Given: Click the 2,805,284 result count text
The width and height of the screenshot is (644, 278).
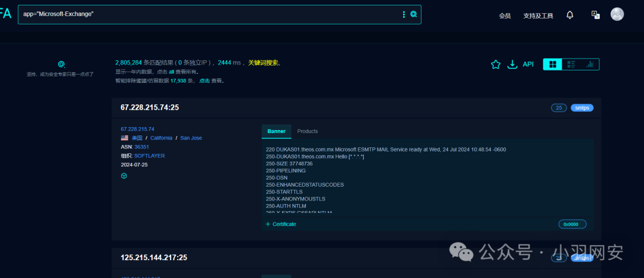Looking at the screenshot, I should point(129,63).
